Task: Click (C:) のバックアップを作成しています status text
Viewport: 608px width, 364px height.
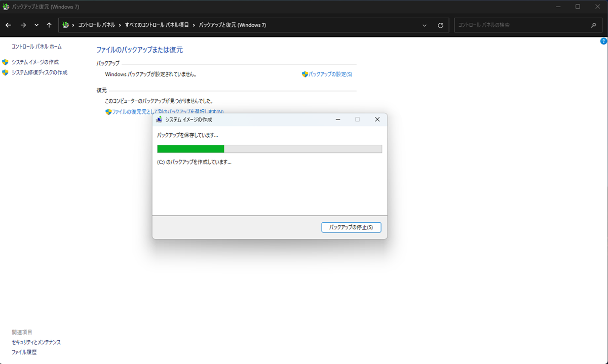Action: (x=195, y=162)
